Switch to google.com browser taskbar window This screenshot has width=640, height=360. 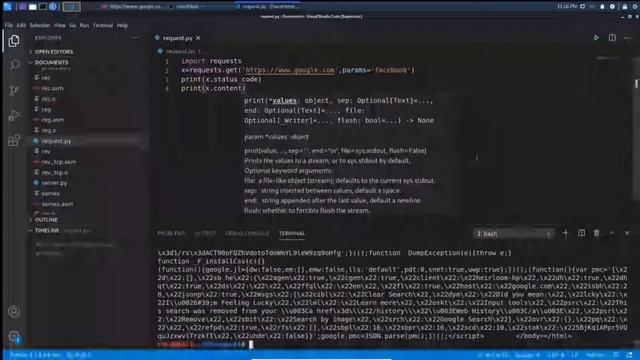click(133, 7)
